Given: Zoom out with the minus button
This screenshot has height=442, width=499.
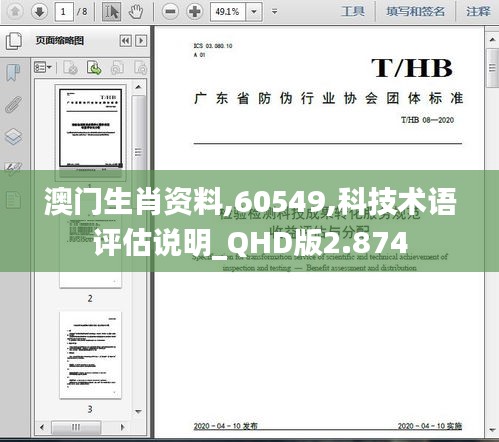Looking at the screenshot, I should 170,12.
